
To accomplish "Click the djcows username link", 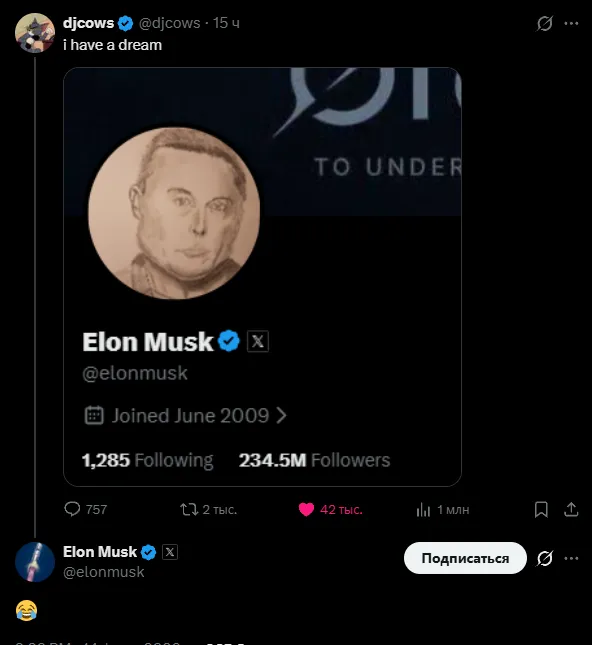I will point(88,23).
